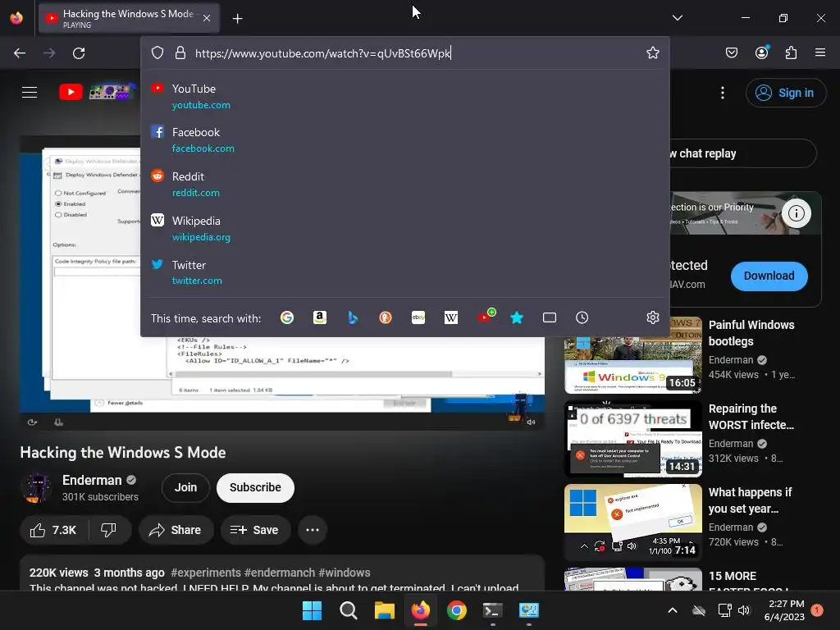List all tabs dropdown chevron

[677, 18]
